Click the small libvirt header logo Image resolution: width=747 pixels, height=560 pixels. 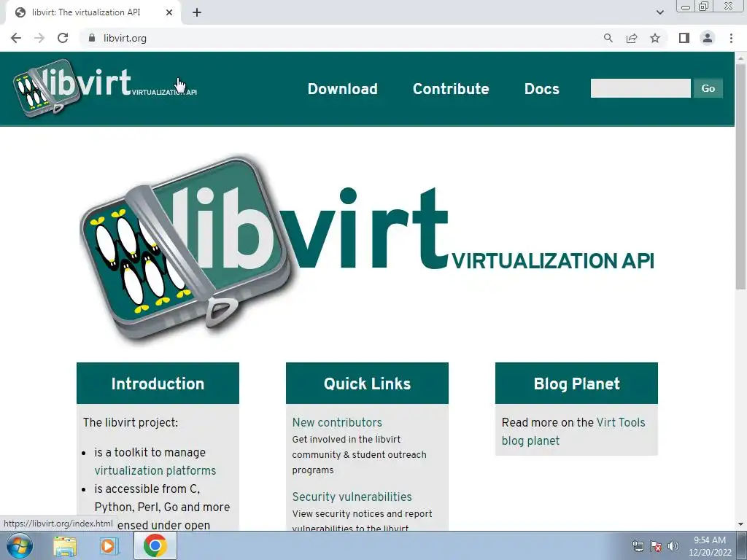coord(105,88)
